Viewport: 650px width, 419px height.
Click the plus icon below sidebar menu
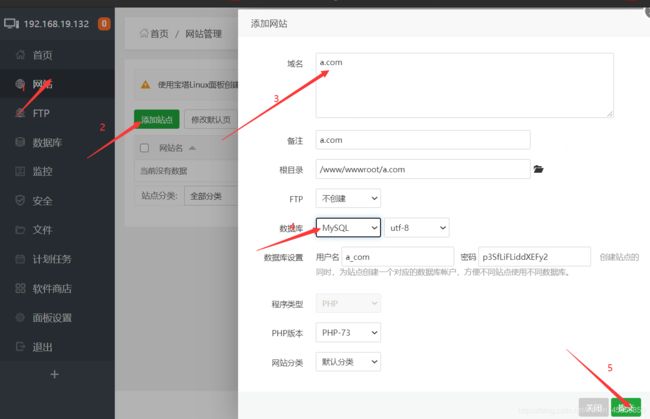coord(54,375)
